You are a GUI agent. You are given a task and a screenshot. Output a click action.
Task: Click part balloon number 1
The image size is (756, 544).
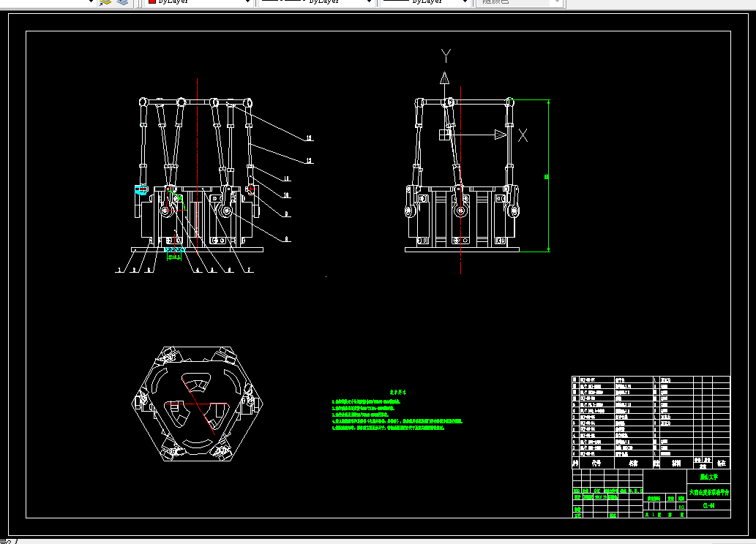[119, 270]
